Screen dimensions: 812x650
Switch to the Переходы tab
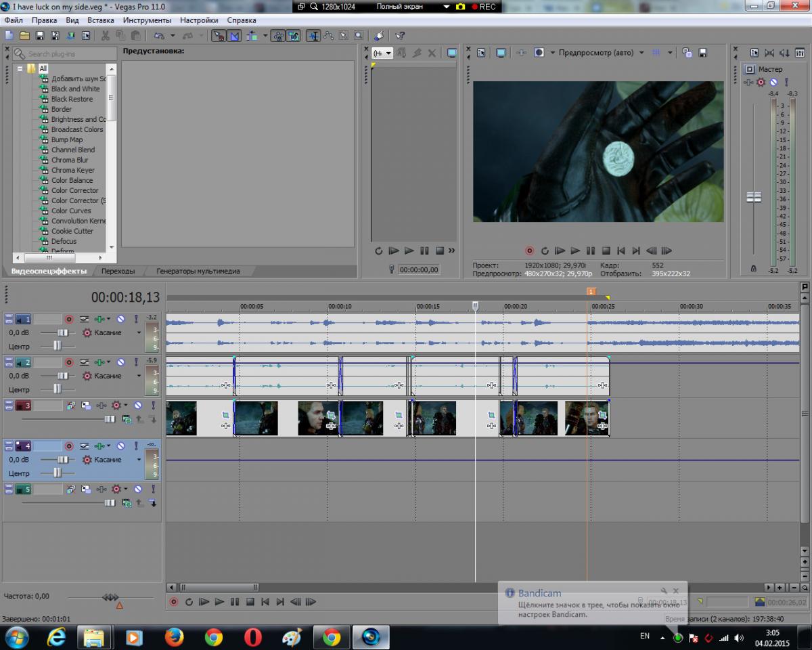coord(118,271)
